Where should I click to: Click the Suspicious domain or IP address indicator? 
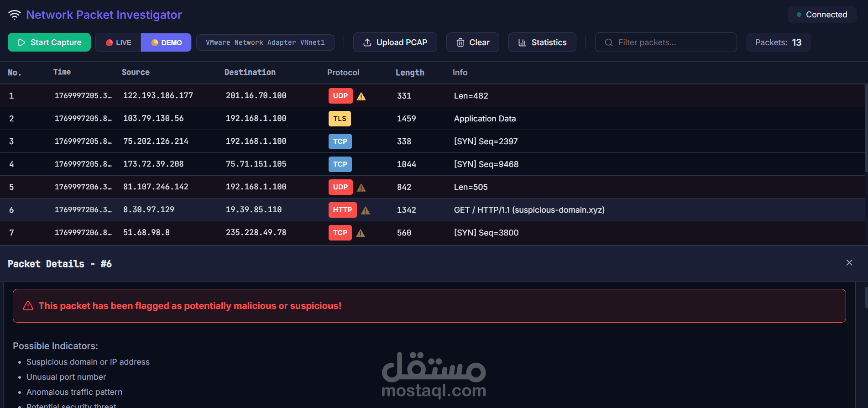tap(88, 362)
